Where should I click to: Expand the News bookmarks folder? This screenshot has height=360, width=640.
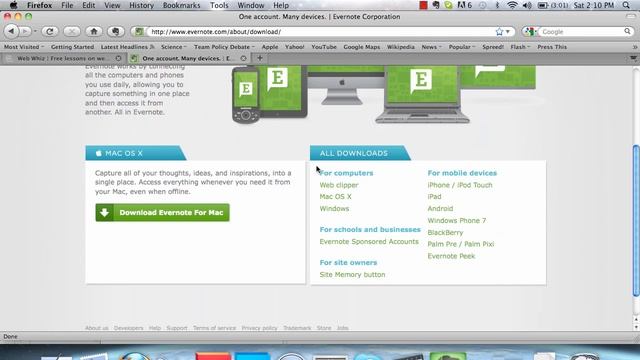click(431, 47)
